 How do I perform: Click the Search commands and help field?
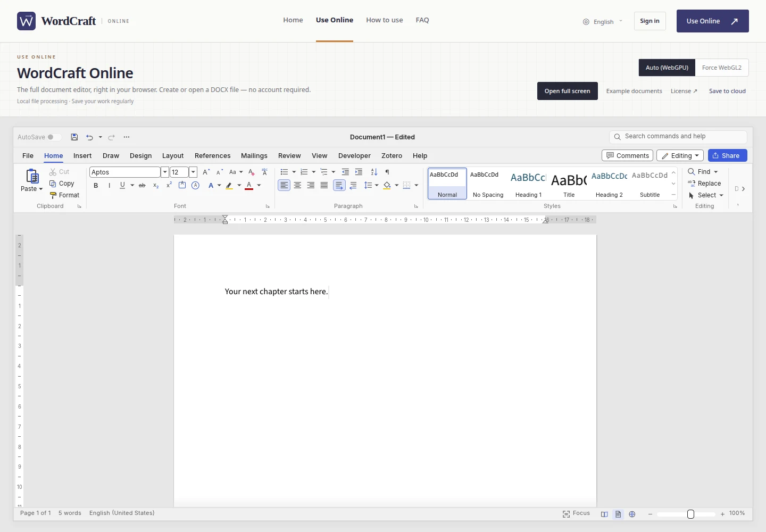pos(678,137)
